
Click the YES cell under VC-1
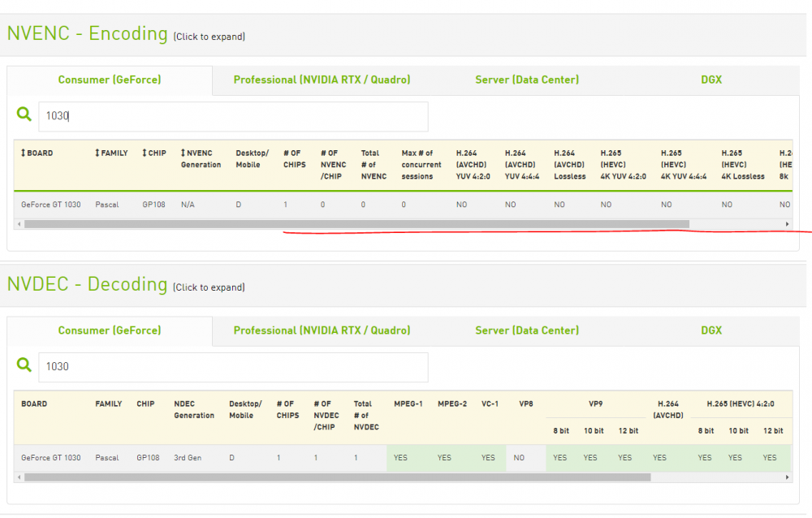click(488, 458)
